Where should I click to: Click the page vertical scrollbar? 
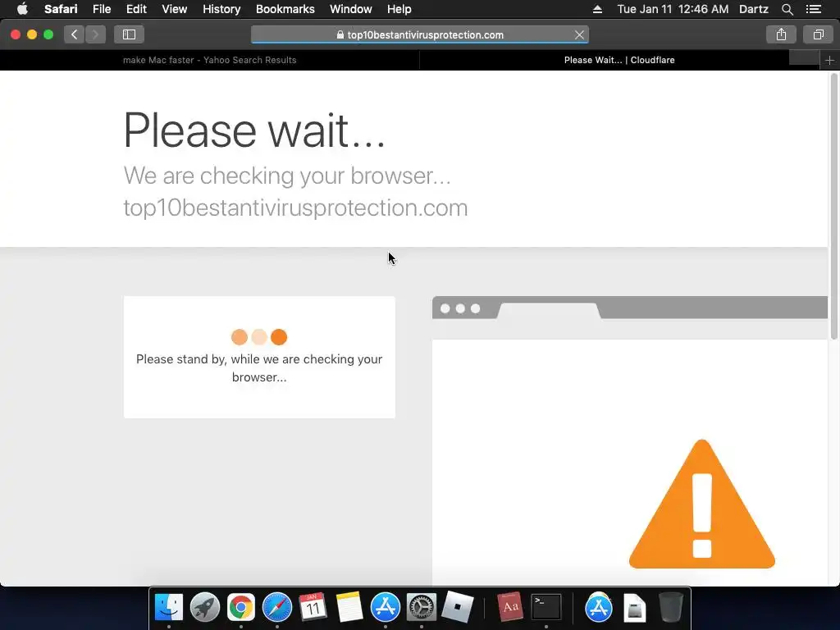pyautogui.click(x=833, y=206)
